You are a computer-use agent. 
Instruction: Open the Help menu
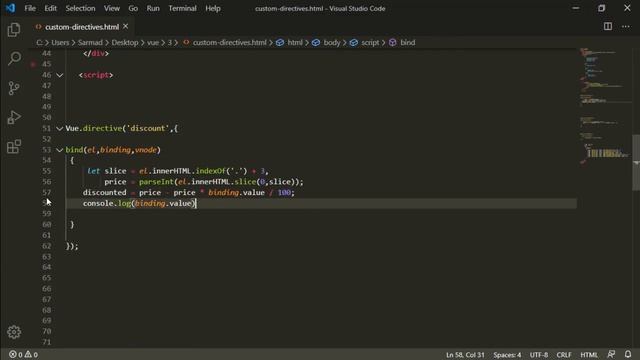click(x=213, y=8)
